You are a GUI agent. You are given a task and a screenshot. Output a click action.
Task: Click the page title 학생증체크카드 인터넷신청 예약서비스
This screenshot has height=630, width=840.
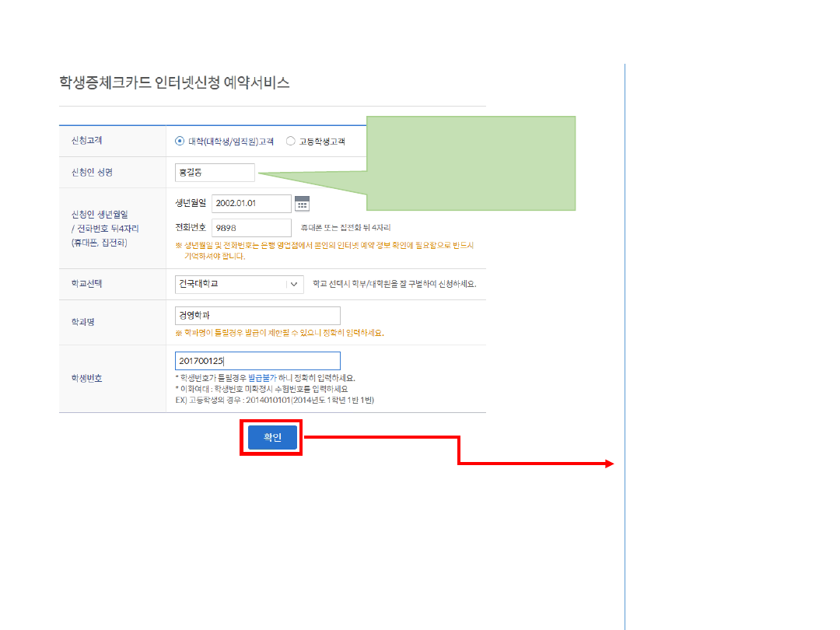[174, 82]
